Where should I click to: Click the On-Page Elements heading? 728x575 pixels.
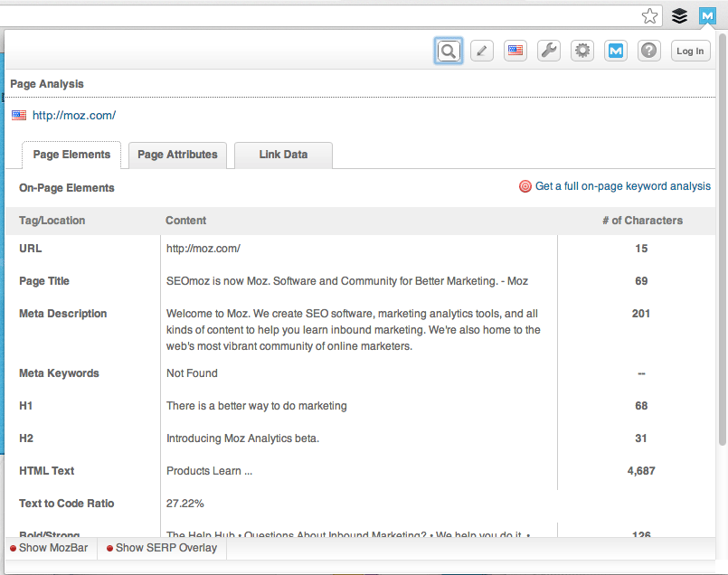(x=66, y=188)
